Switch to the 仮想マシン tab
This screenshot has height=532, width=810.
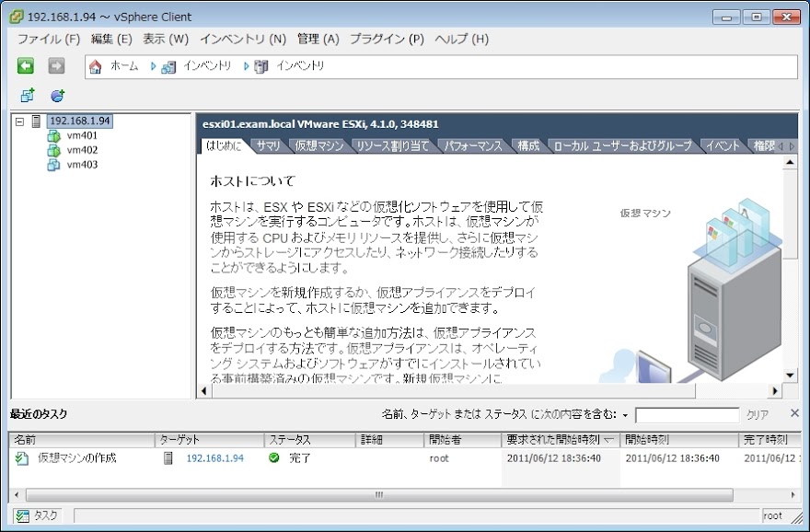(319, 146)
